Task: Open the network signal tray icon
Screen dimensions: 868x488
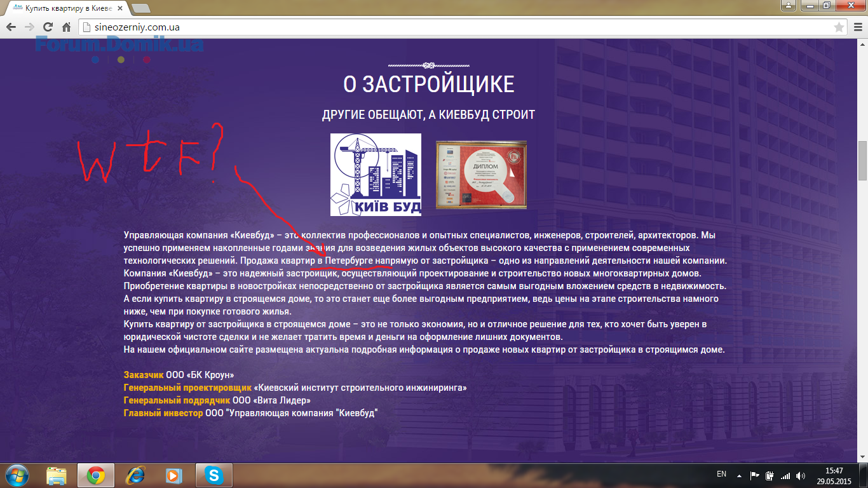Action: [x=785, y=475]
